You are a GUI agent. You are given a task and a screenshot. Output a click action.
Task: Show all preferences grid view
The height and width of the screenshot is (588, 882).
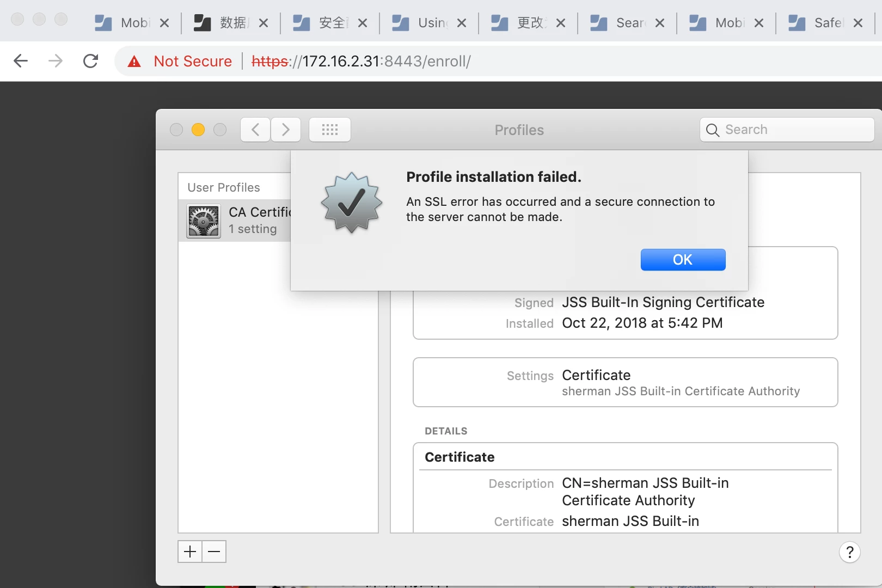click(330, 130)
